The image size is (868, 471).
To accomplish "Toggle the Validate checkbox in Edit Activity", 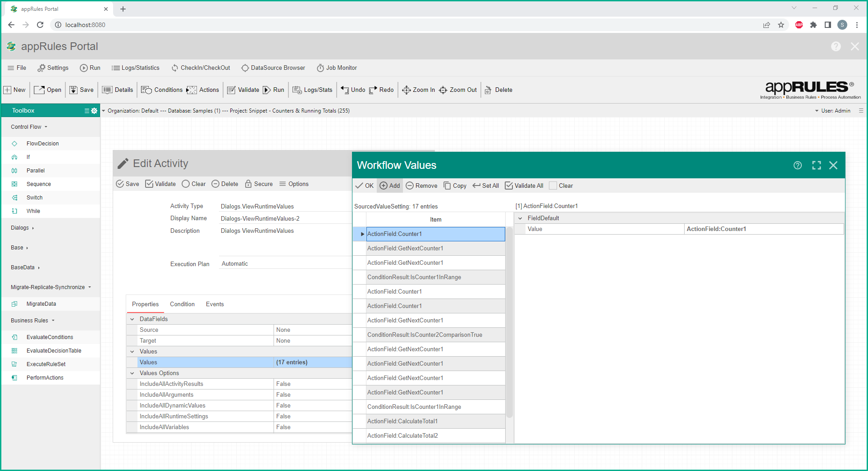I will click(149, 184).
